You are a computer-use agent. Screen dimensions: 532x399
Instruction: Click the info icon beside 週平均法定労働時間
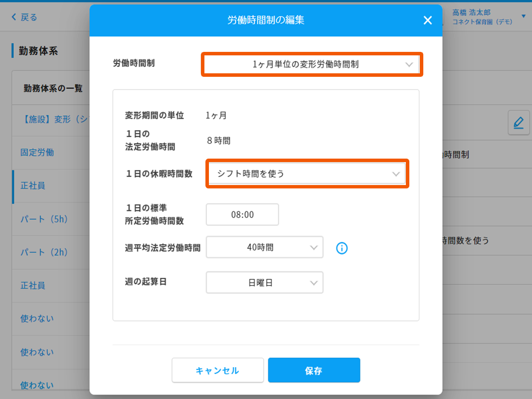(342, 248)
